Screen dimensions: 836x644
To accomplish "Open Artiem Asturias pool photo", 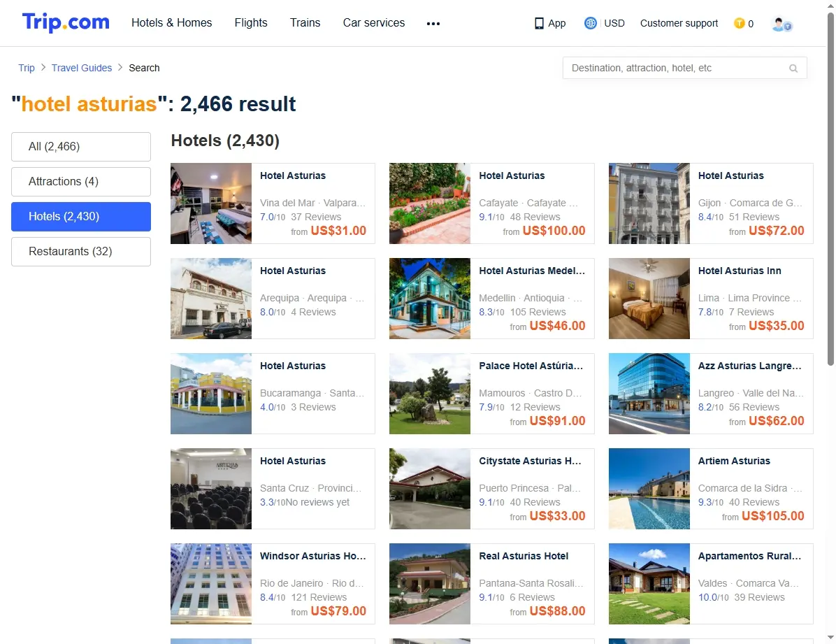I will (649, 489).
